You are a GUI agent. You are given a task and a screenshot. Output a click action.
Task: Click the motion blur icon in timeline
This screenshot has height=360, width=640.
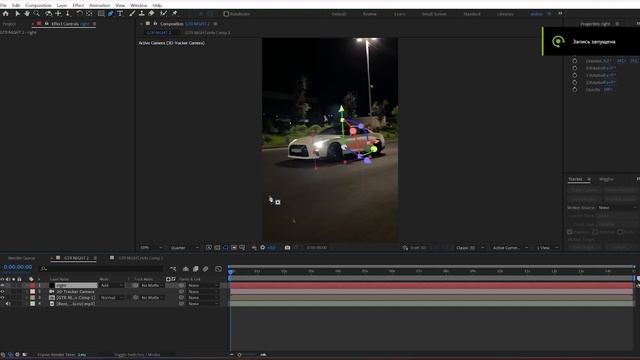click(205, 269)
